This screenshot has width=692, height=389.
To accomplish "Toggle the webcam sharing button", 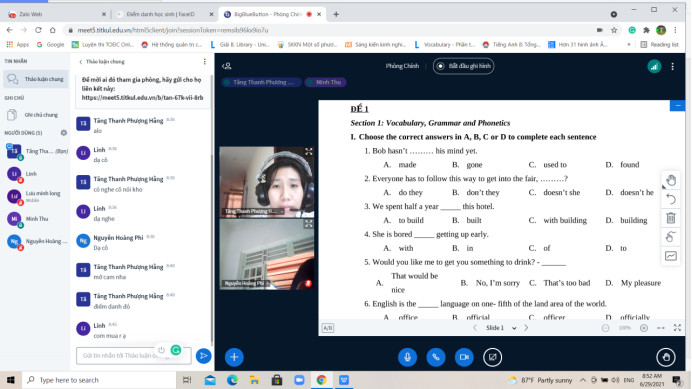I will tap(464, 357).
